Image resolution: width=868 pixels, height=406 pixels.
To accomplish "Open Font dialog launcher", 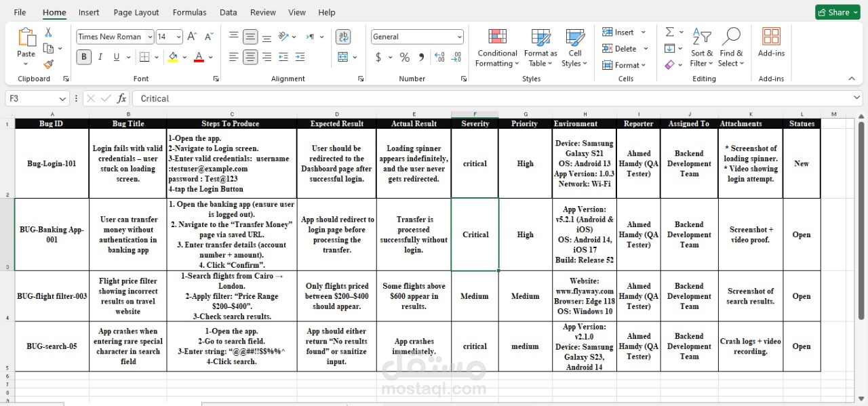I will click(x=216, y=79).
